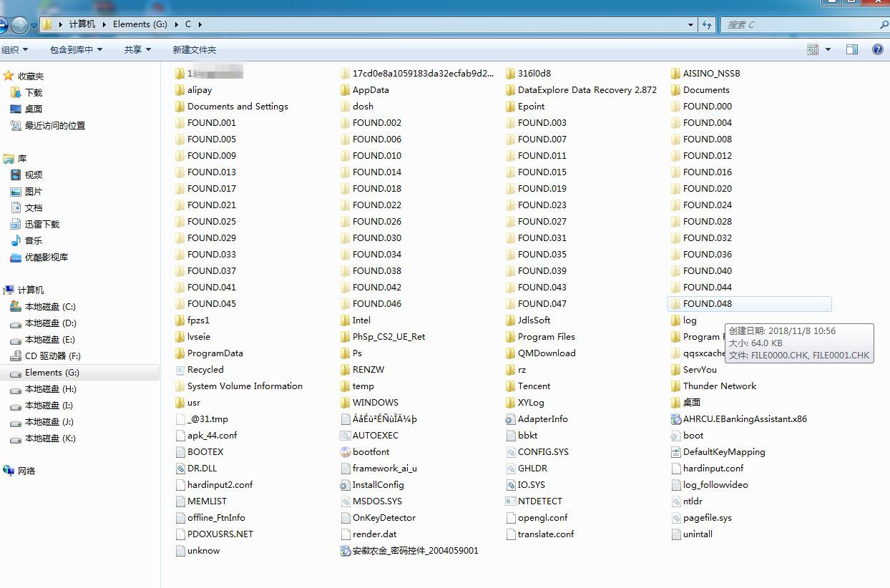Click the refresh button beside address bar
The width and height of the screenshot is (890, 588).
click(x=707, y=24)
